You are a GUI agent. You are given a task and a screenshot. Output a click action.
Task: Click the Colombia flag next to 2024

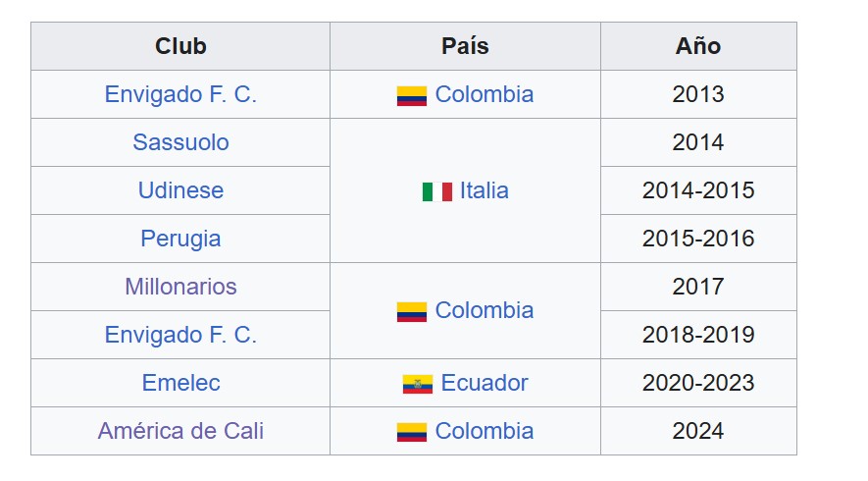(x=411, y=432)
